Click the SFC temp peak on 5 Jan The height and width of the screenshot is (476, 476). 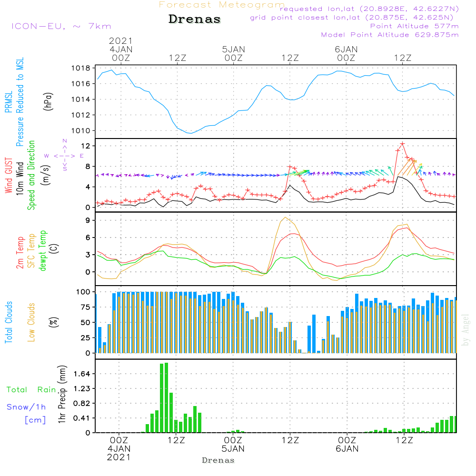point(285,218)
